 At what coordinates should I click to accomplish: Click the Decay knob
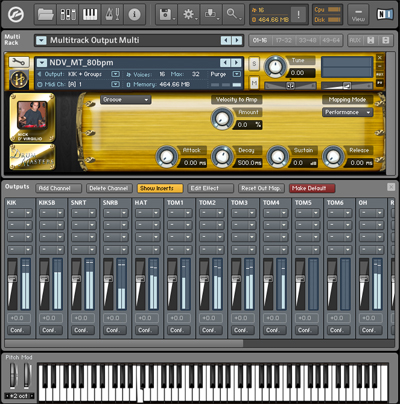222,156
